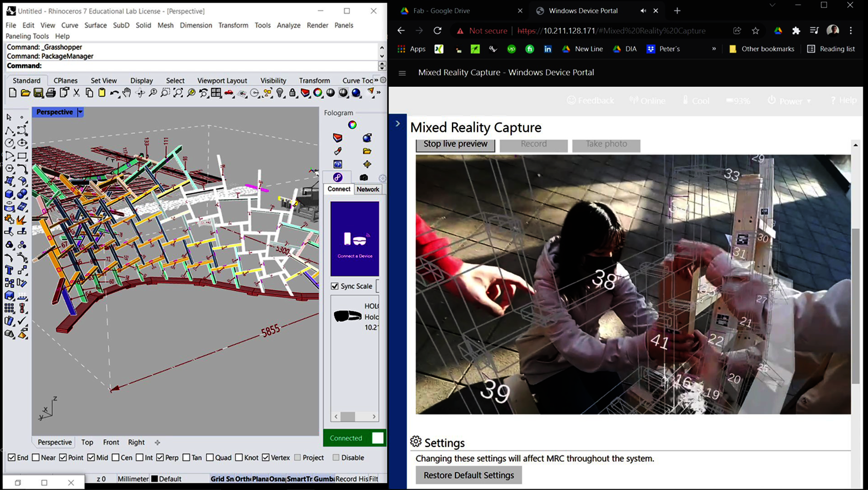Screen dimensions: 868x490
Task: Click the purple link icon in Fologram panel
Action: [x=338, y=177]
